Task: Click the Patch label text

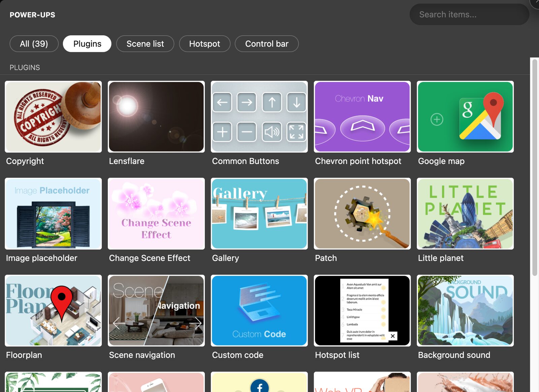Action: point(326,258)
